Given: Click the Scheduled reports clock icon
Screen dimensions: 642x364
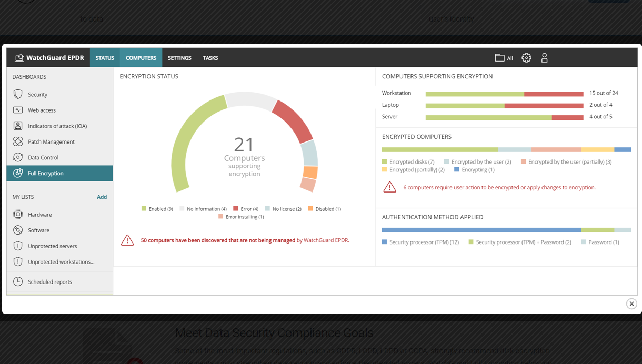Looking at the screenshot, I should click(18, 281).
